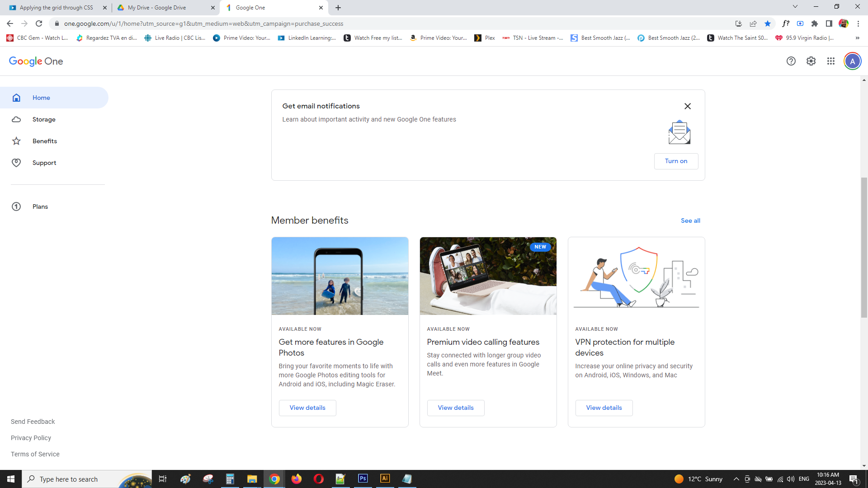This screenshot has height=488, width=868.
Task: Go to Storage in sidebar
Action: [x=44, y=119]
